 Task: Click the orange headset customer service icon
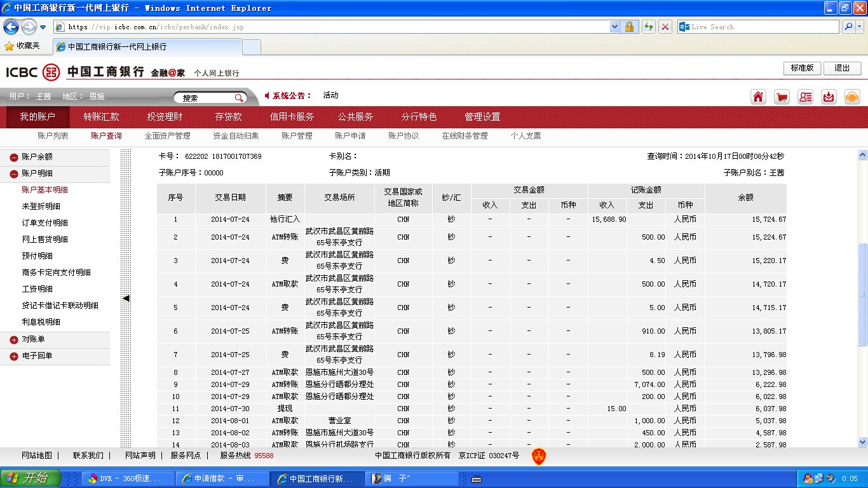point(852,97)
